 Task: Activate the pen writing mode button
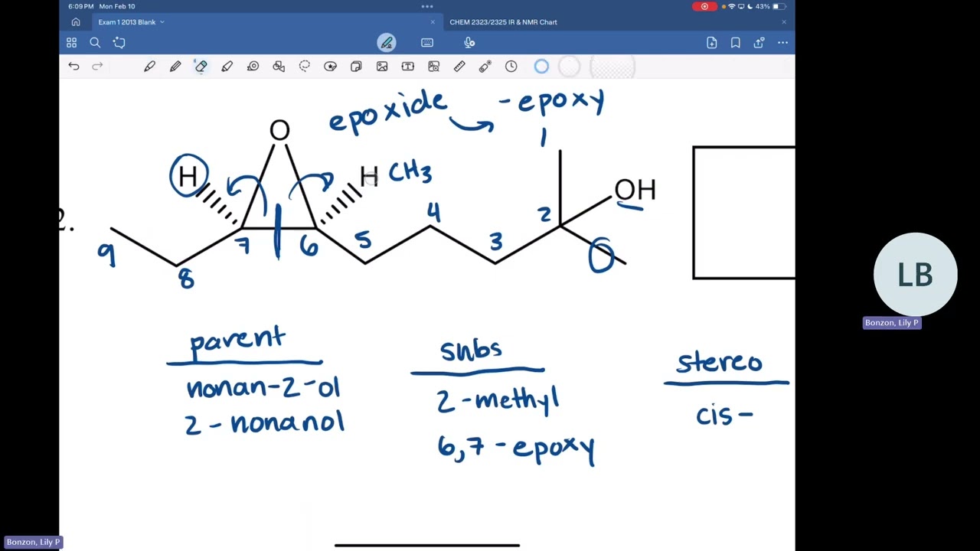click(x=387, y=43)
